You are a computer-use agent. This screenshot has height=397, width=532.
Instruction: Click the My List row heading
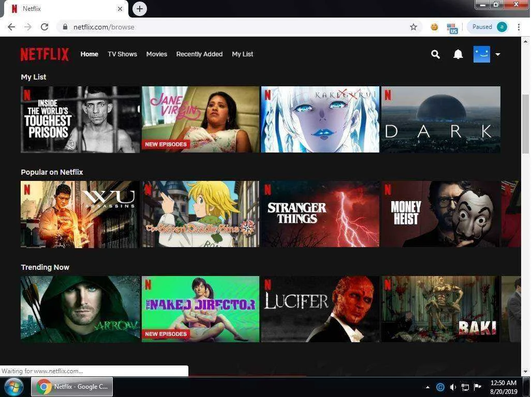pos(33,77)
